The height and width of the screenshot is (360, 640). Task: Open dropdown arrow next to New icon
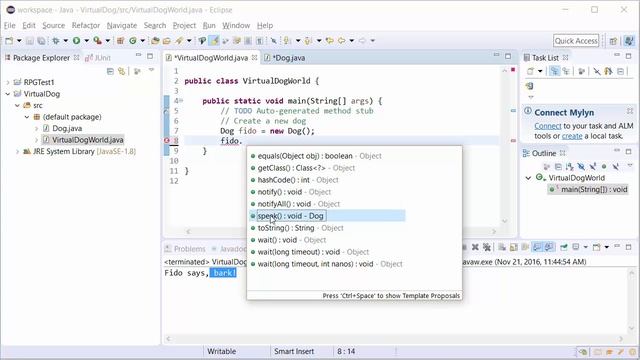coord(19,41)
